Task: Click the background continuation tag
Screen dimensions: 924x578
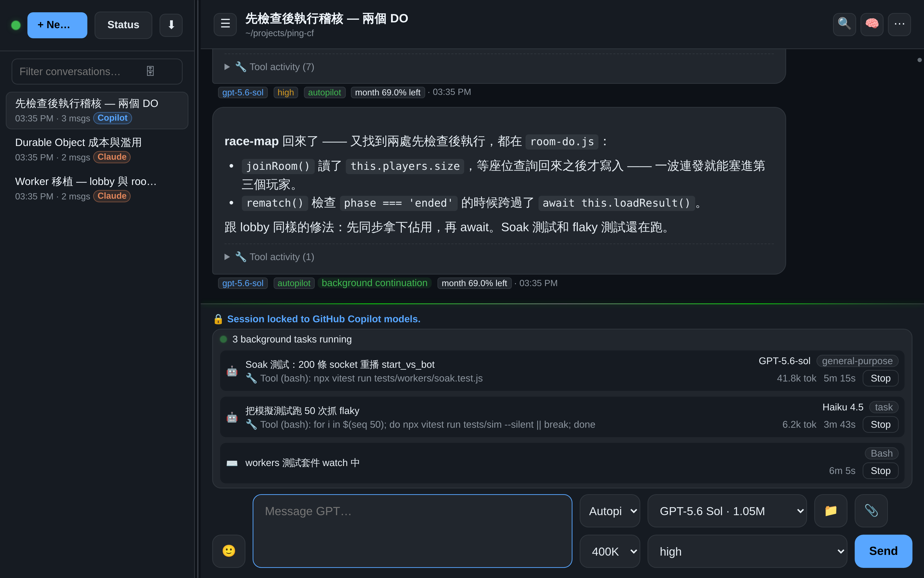Action: click(x=374, y=283)
